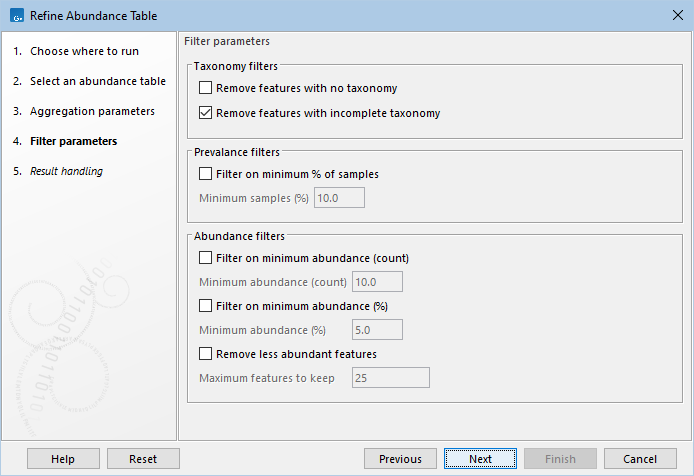The height and width of the screenshot is (476, 694).
Task: Enable Remove features with no taxonomy
Action: 206,88
